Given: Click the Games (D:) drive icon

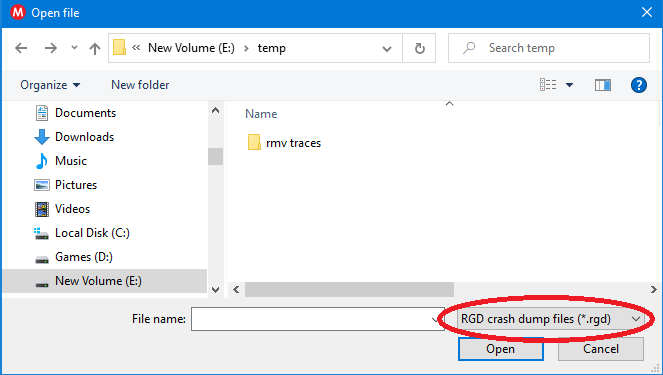Looking at the screenshot, I should (x=42, y=259).
